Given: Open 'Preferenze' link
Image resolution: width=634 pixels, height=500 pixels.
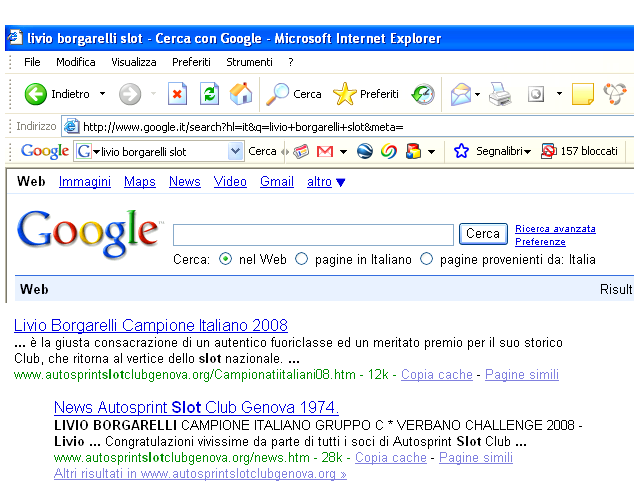Looking at the screenshot, I should [x=540, y=242].
